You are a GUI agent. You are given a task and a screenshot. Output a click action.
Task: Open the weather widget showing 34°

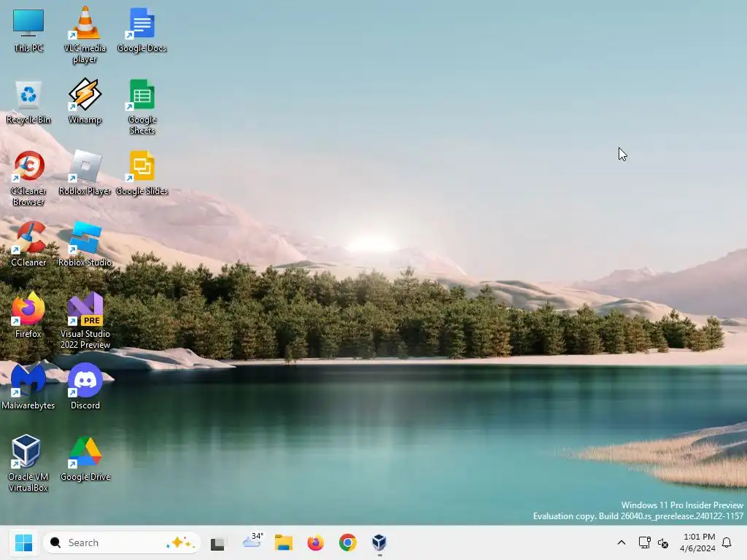(x=252, y=542)
